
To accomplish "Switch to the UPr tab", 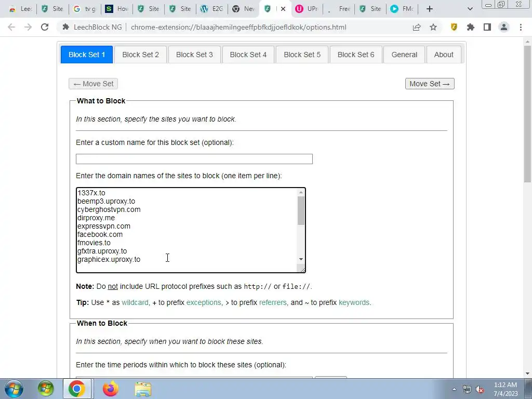I will (307, 9).
